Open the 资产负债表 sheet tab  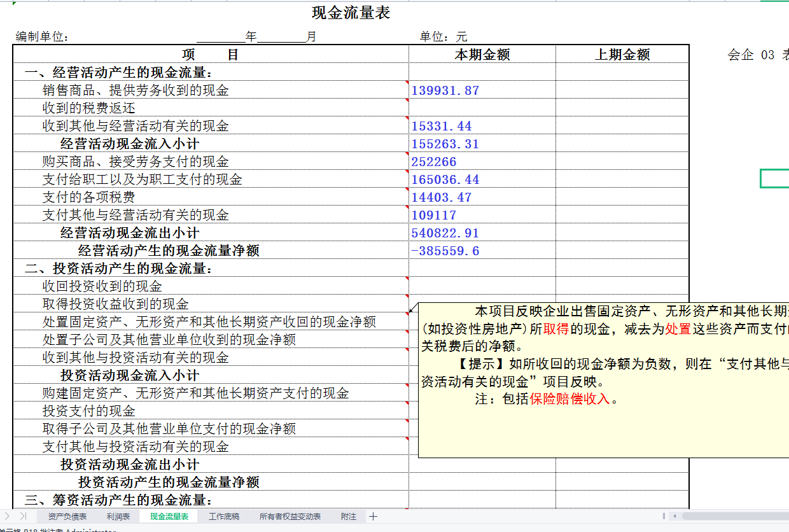(x=67, y=516)
